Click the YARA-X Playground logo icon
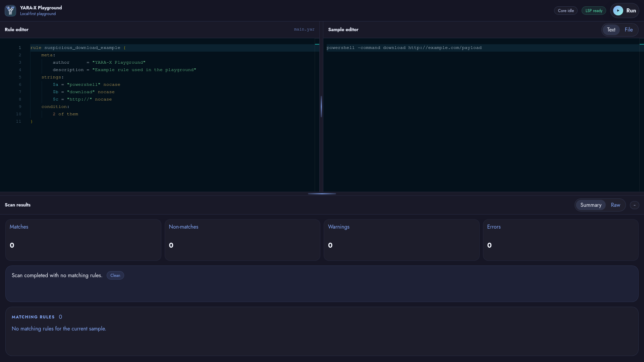644x362 pixels. click(x=10, y=11)
